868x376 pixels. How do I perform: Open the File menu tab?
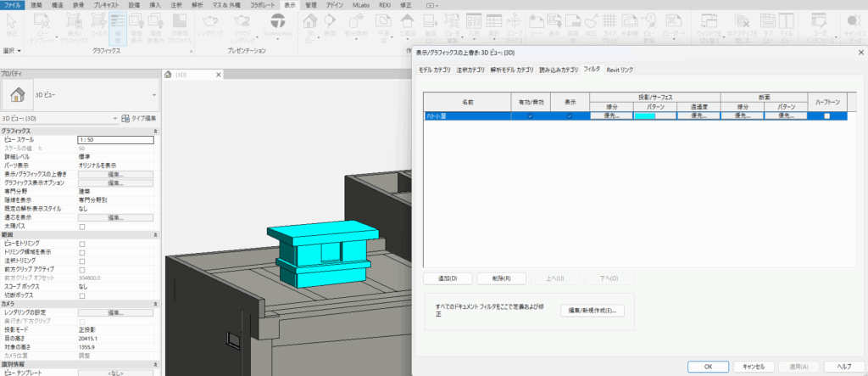click(x=13, y=5)
